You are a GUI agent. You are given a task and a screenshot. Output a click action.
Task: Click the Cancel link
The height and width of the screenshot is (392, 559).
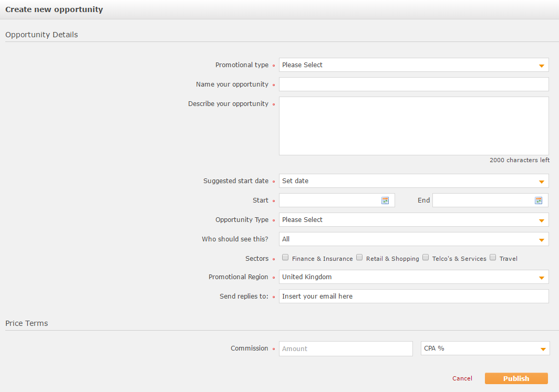point(462,378)
